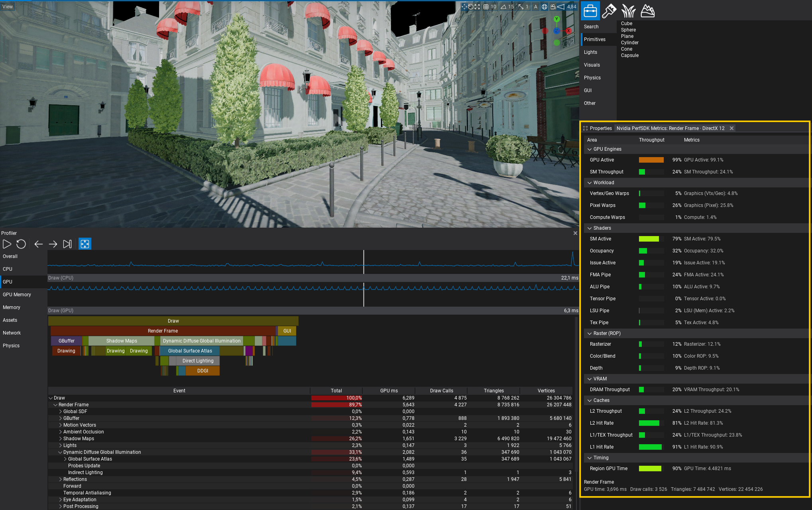Select the scale gizmo tool
The image size is (812, 510).
477,7
